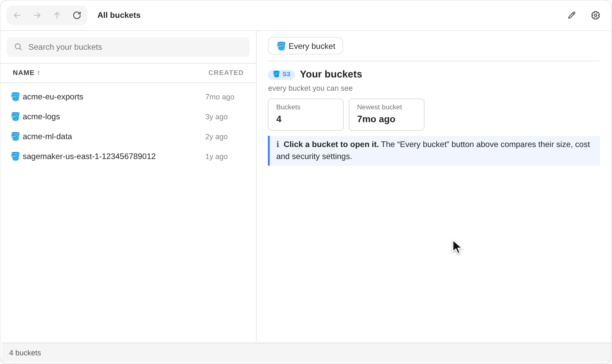The image size is (612, 364).
Task: Open the acme-ml-data bucket
Action: click(x=128, y=136)
